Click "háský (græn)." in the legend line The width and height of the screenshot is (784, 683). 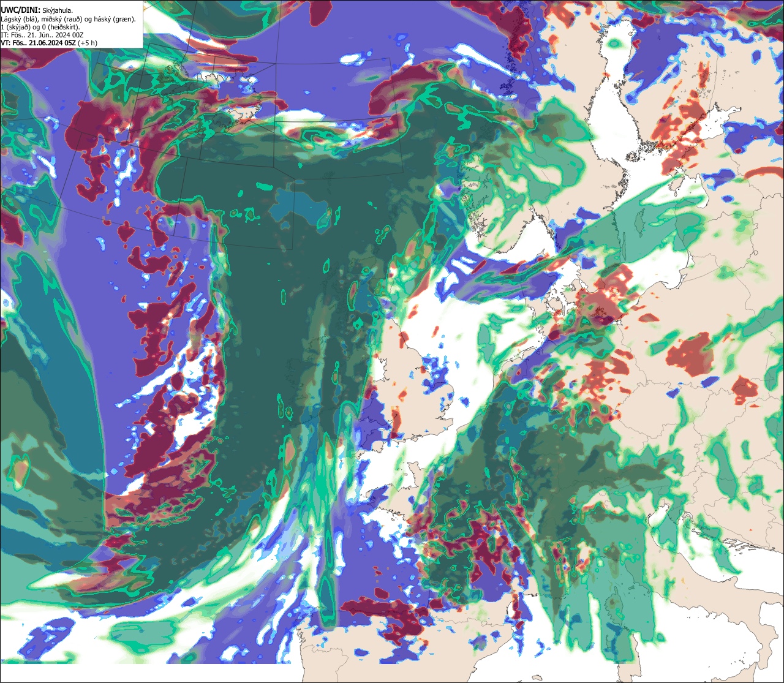(x=115, y=20)
